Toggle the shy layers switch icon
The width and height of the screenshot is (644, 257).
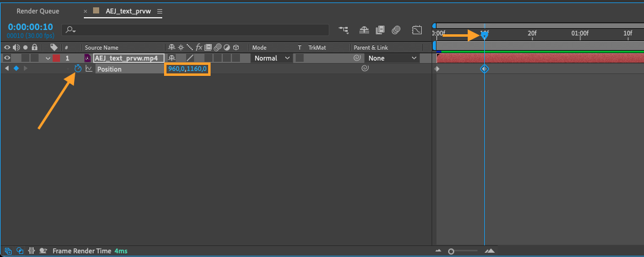(364, 30)
